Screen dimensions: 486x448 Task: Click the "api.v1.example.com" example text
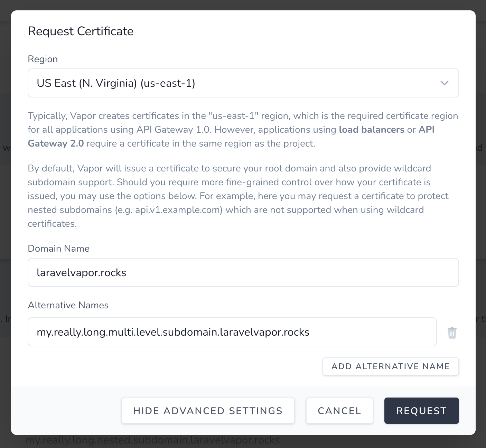coord(179,210)
